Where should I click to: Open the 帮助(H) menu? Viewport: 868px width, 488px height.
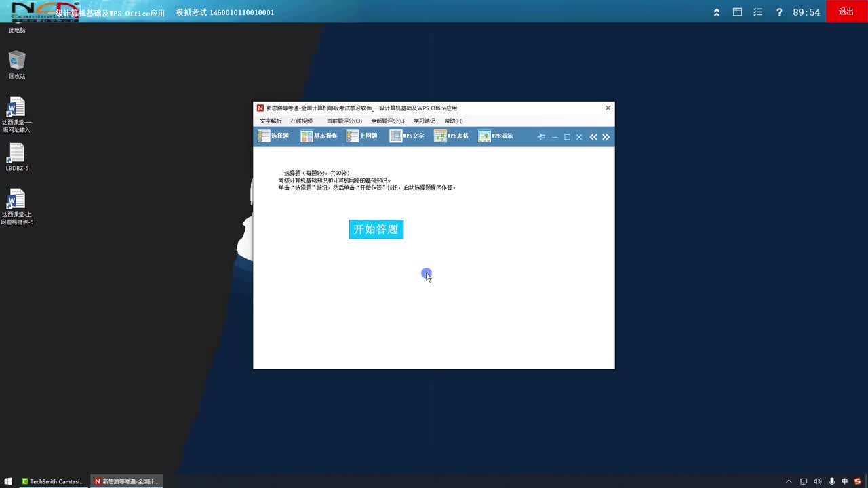(x=454, y=121)
